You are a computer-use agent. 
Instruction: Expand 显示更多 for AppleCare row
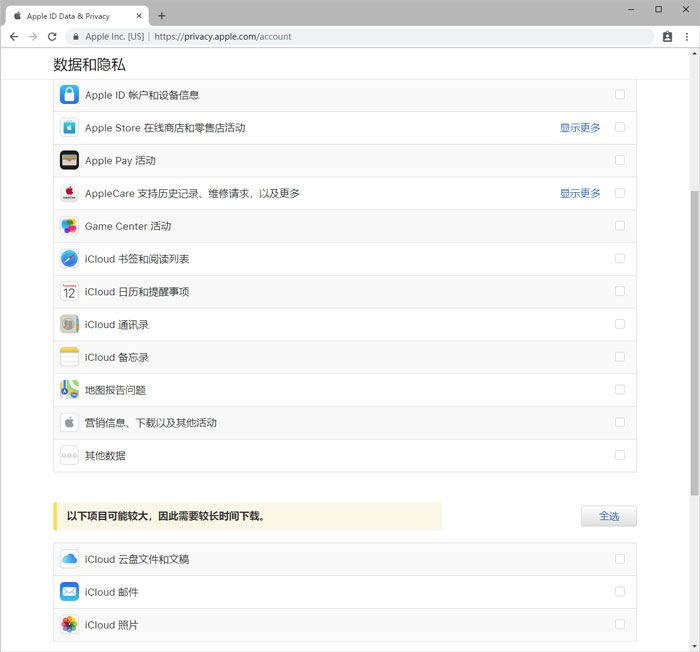pos(580,193)
